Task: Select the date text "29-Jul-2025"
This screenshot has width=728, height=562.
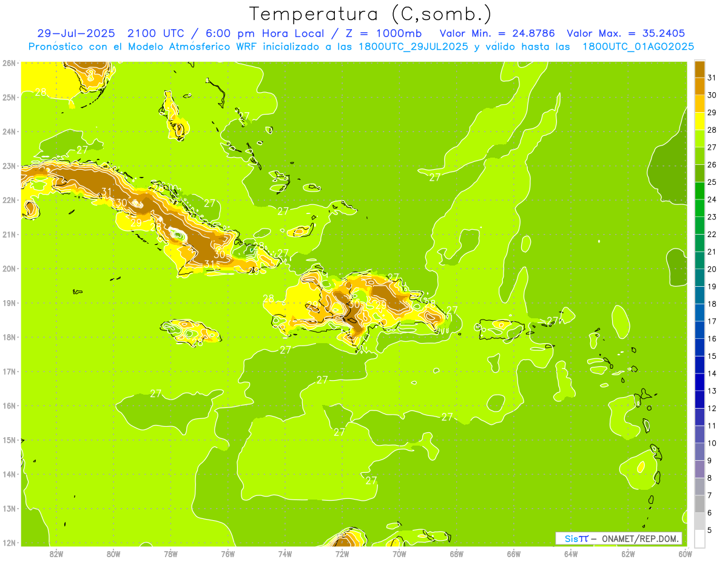Action: pos(76,33)
